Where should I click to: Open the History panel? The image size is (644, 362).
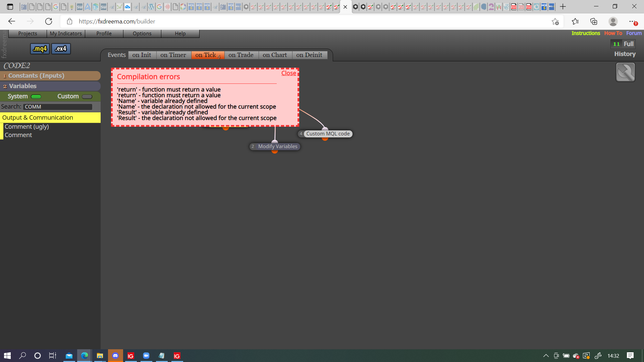click(625, 54)
